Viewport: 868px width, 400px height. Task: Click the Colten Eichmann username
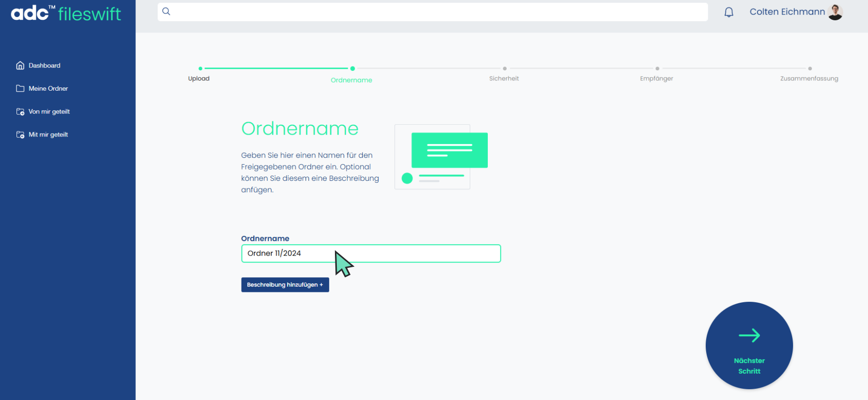pyautogui.click(x=787, y=12)
